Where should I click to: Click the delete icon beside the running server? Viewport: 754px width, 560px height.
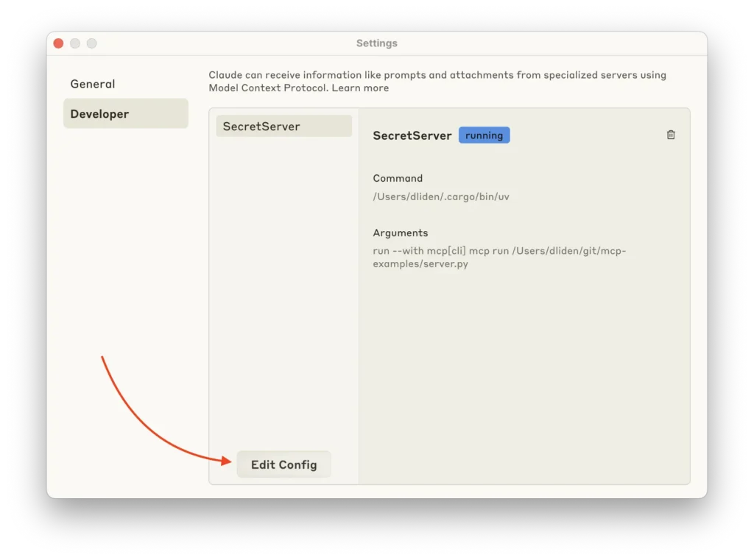pos(671,135)
